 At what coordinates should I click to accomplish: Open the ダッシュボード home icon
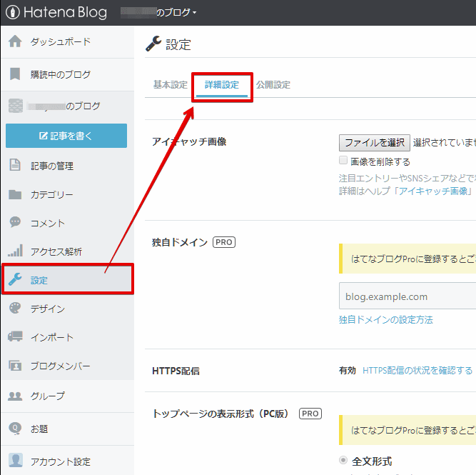[15, 41]
